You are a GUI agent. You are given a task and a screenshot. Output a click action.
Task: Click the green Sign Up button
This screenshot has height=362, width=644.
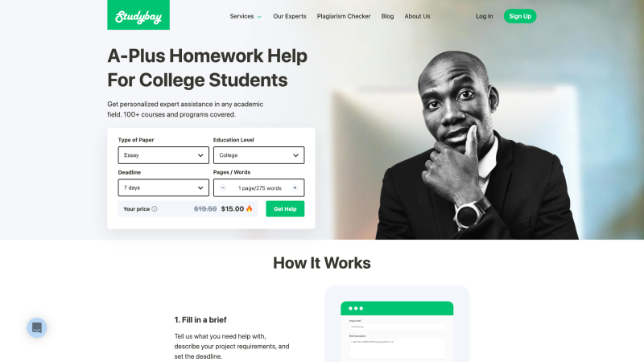pyautogui.click(x=520, y=16)
